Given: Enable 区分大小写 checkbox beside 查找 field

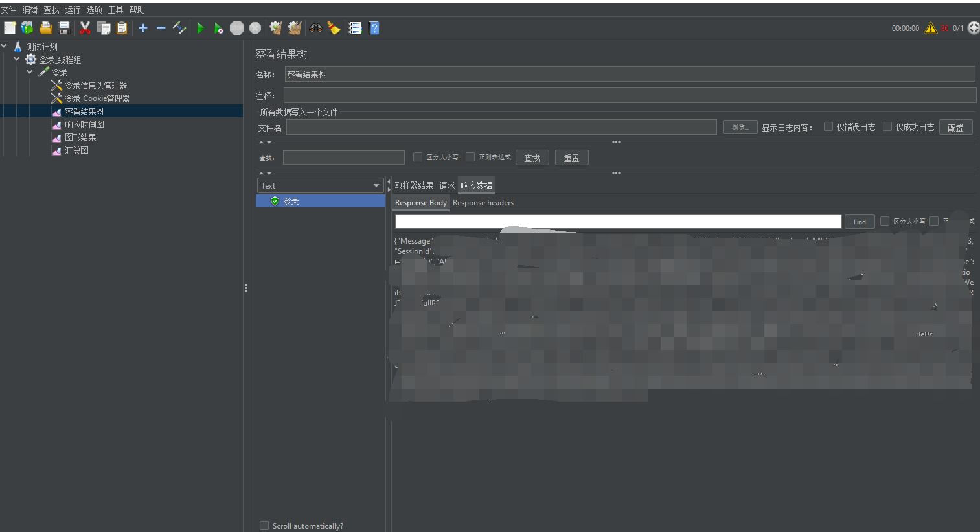Looking at the screenshot, I should point(418,157).
